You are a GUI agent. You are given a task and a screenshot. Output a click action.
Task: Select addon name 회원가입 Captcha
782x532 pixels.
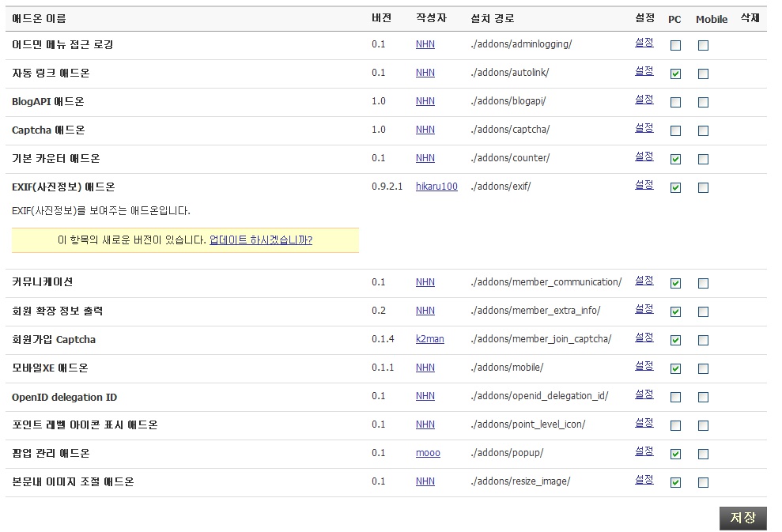[x=54, y=340]
